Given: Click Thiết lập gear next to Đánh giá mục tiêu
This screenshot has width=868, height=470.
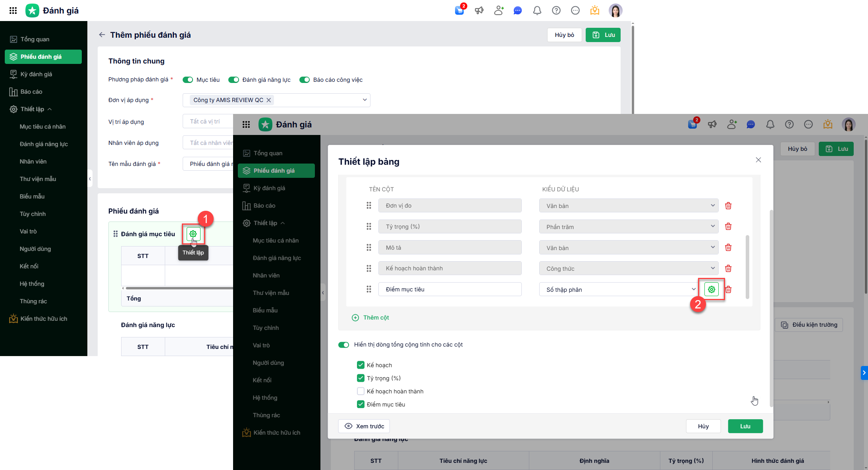Looking at the screenshot, I should click(193, 234).
